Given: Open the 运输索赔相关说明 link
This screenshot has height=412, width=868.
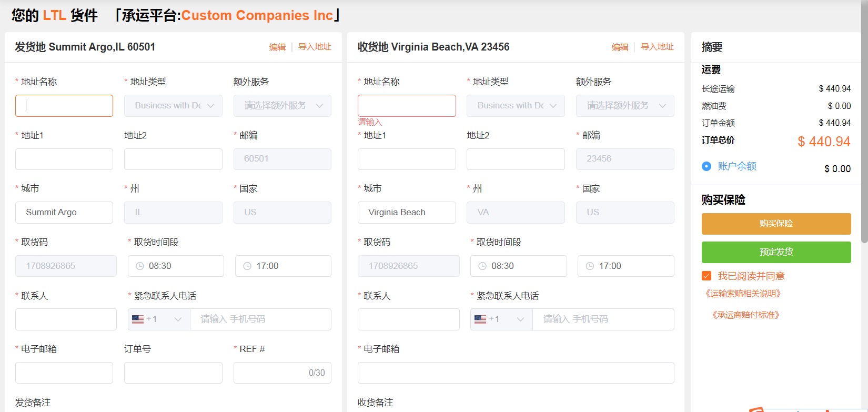Looking at the screenshot, I should [743, 294].
